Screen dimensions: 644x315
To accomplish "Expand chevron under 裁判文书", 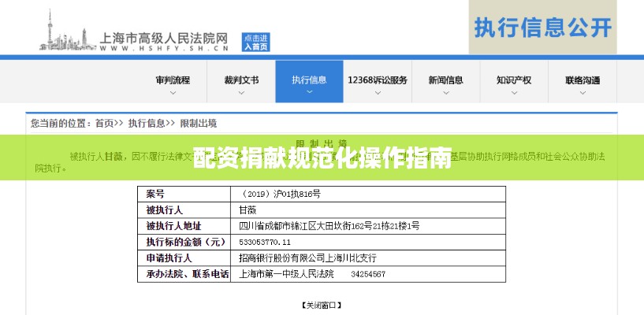I will pyautogui.click(x=241, y=93).
